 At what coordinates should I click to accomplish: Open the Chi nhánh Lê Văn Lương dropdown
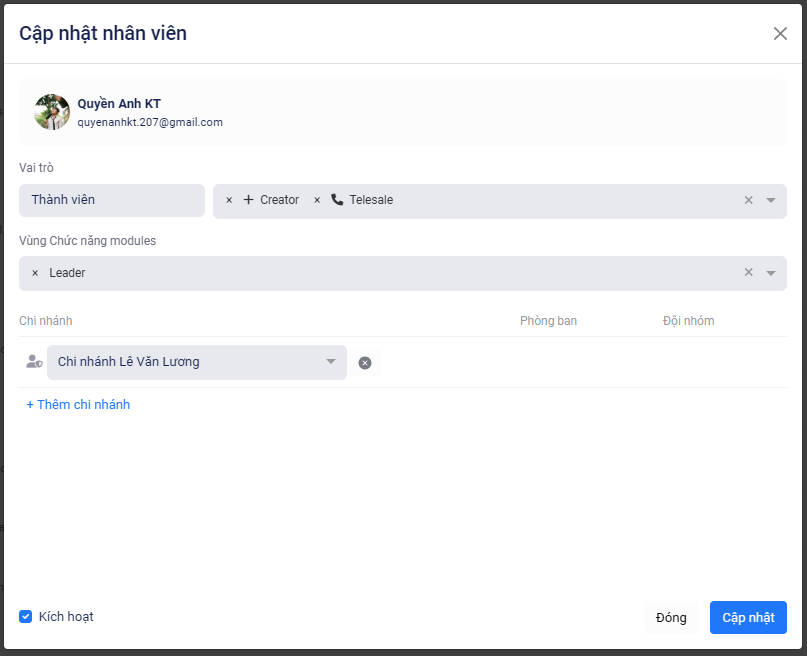[x=331, y=362]
